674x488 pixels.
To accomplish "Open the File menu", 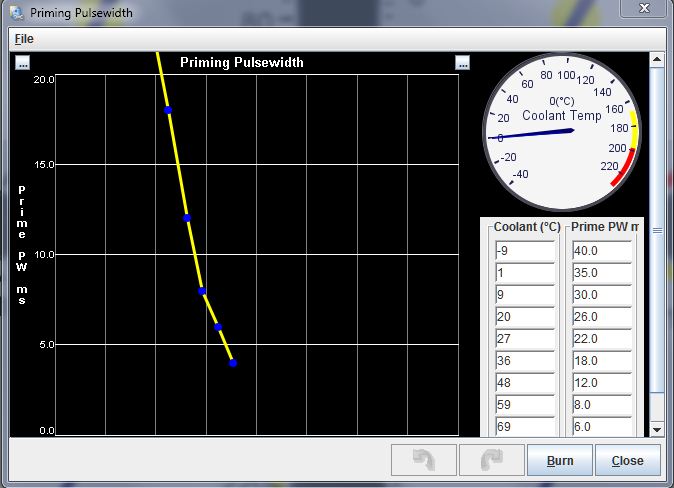I will [23, 38].
